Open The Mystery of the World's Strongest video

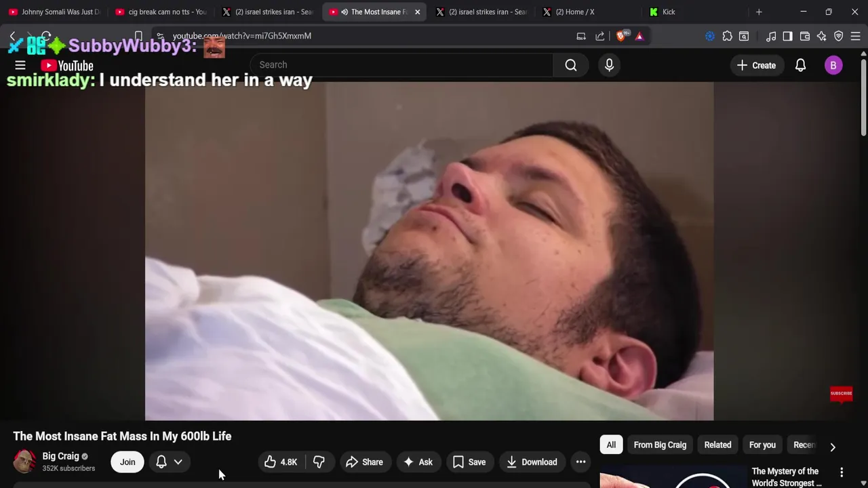pos(787,477)
